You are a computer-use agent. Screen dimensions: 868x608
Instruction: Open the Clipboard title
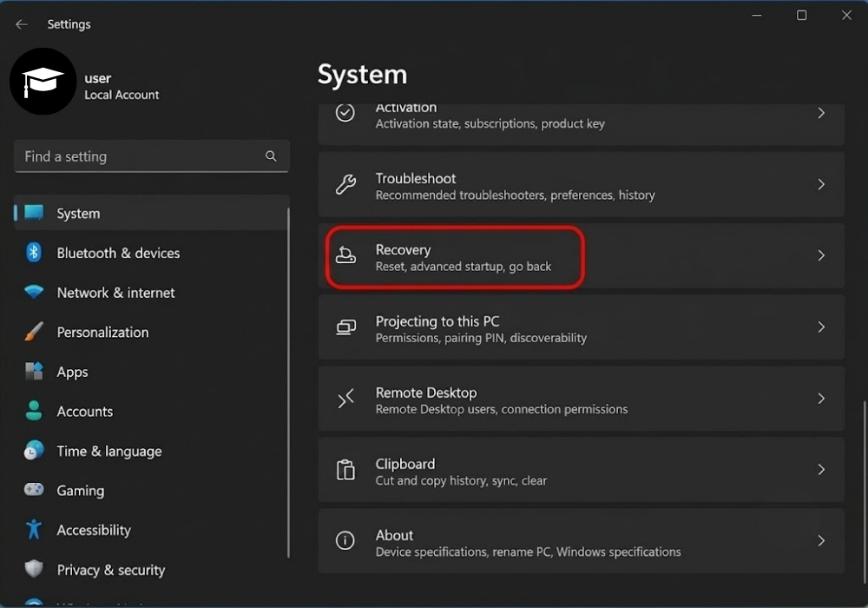(x=405, y=464)
